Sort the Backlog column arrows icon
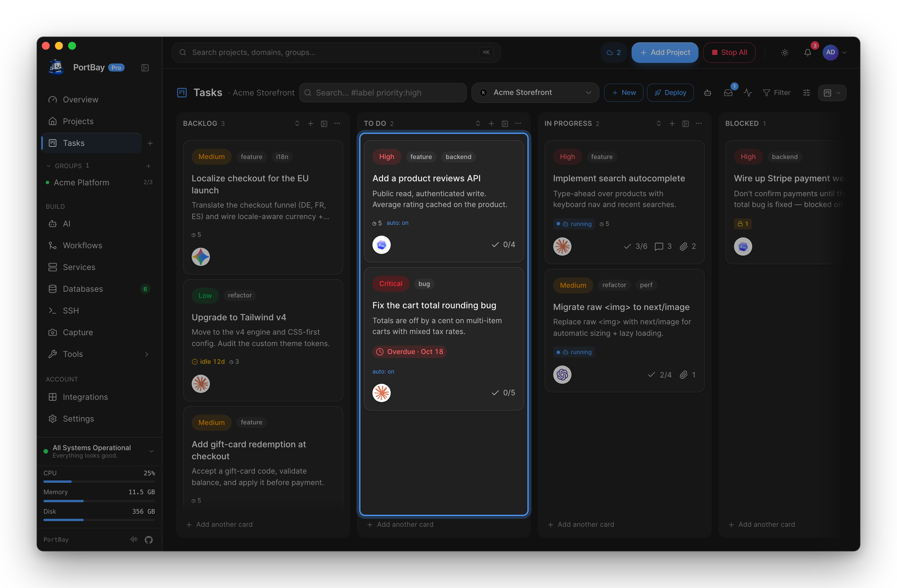This screenshot has width=897, height=588. point(297,124)
